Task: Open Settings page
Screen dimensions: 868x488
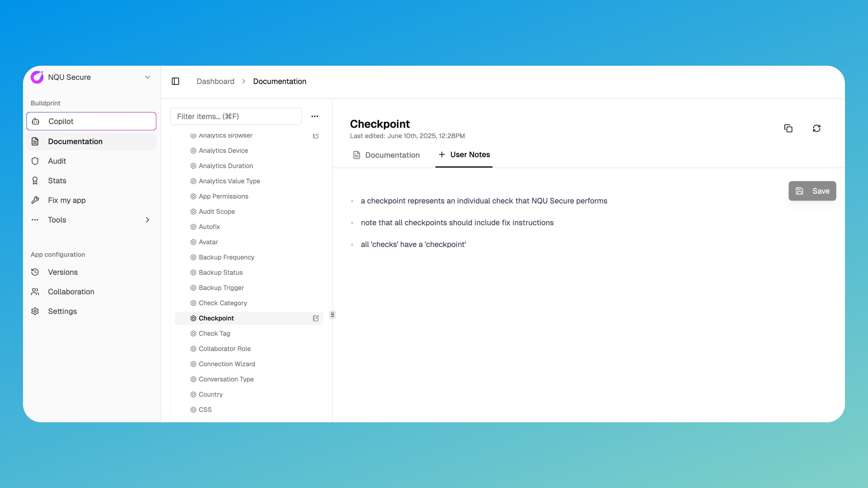Action: [x=91, y=311]
